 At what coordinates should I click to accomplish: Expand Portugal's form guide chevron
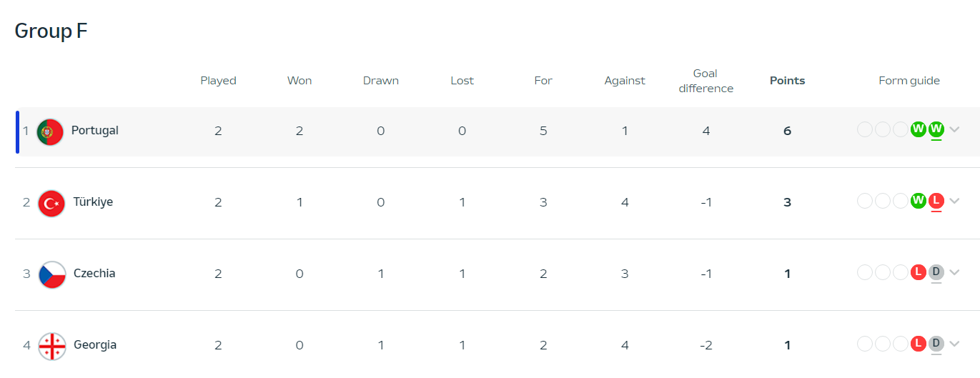[x=954, y=129]
